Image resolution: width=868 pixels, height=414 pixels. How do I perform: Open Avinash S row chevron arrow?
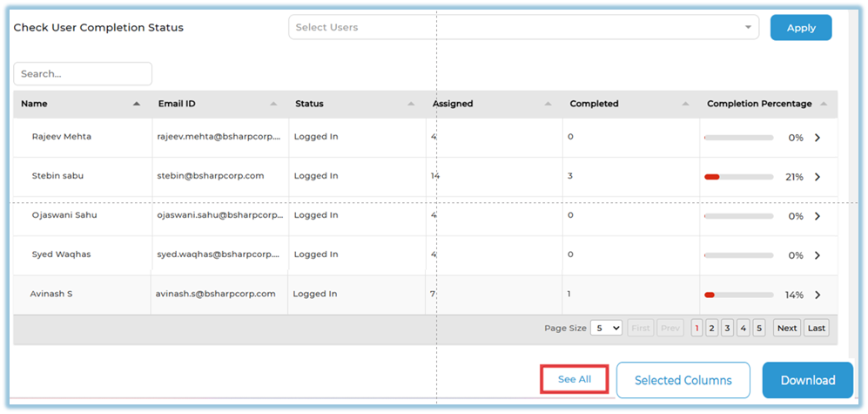[817, 295]
